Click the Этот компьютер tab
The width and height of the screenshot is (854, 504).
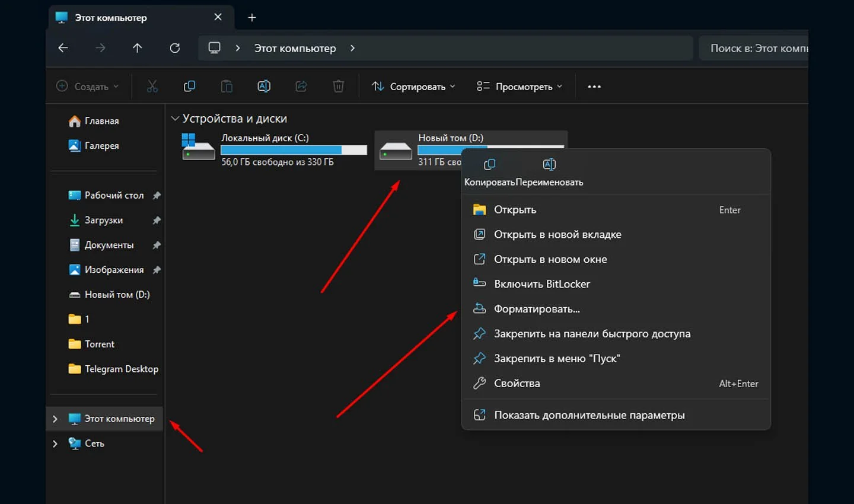[x=141, y=18]
